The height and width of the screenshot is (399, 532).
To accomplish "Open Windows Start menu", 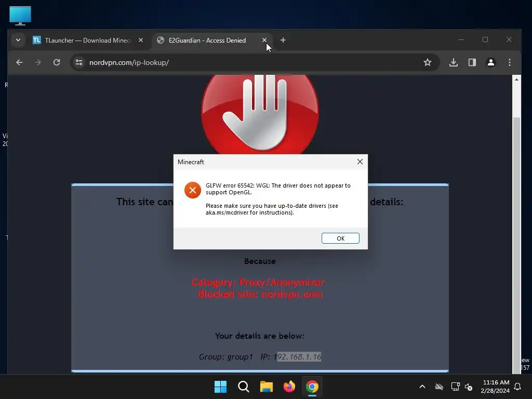I will click(220, 387).
